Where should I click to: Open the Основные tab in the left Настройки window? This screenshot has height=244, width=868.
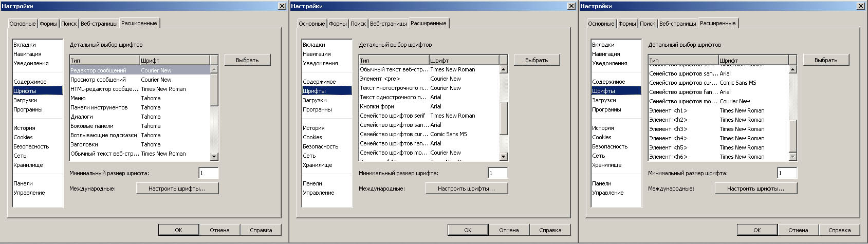click(23, 24)
